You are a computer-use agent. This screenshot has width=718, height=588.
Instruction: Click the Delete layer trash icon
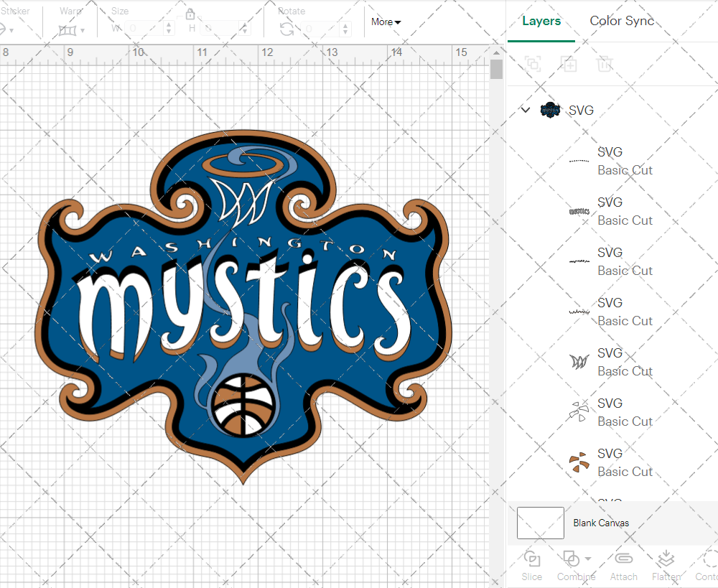pos(605,64)
